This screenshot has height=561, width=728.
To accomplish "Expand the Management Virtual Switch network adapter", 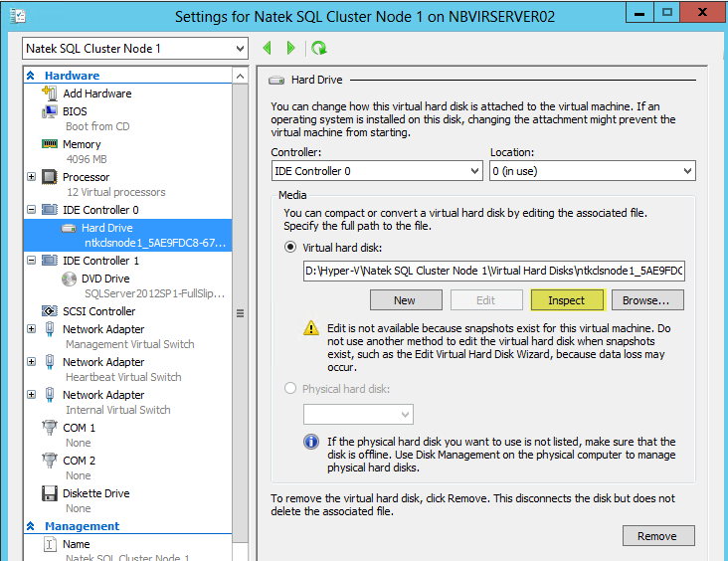I will pyautogui.click(x=31, y=329).
